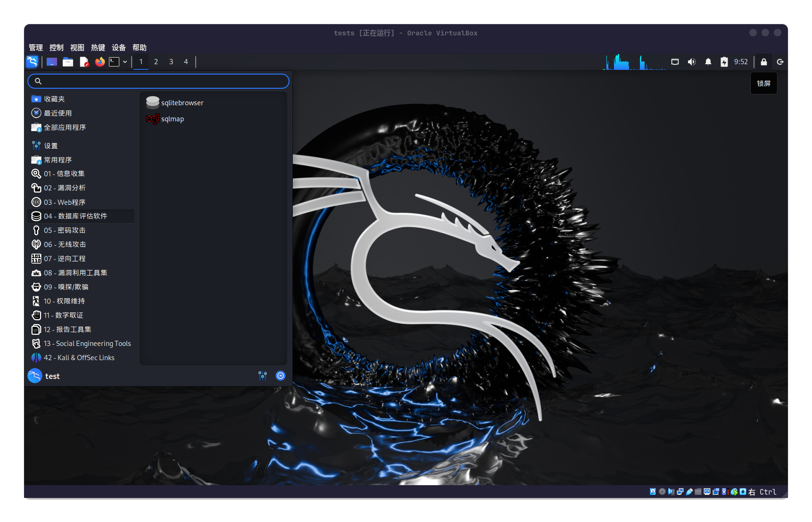
Task: Launch sqlmap from the menu
Action: [213, 119]
